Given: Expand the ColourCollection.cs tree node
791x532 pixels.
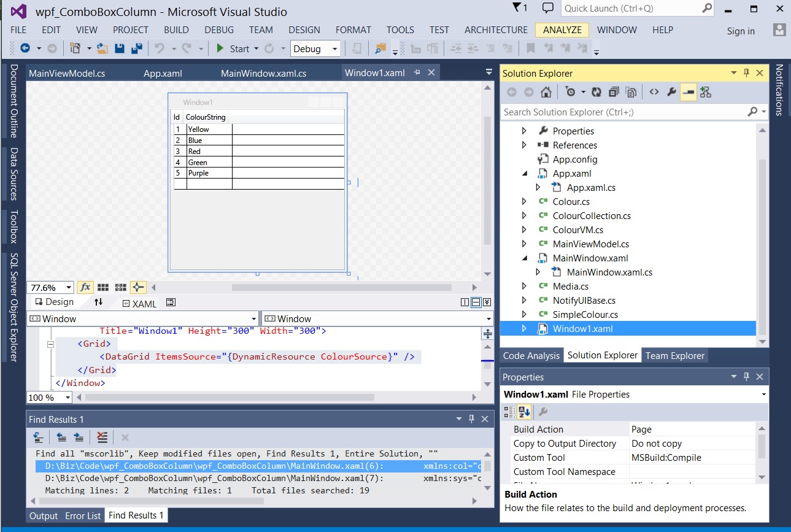Looking at the screenshot, I should 524,215.
